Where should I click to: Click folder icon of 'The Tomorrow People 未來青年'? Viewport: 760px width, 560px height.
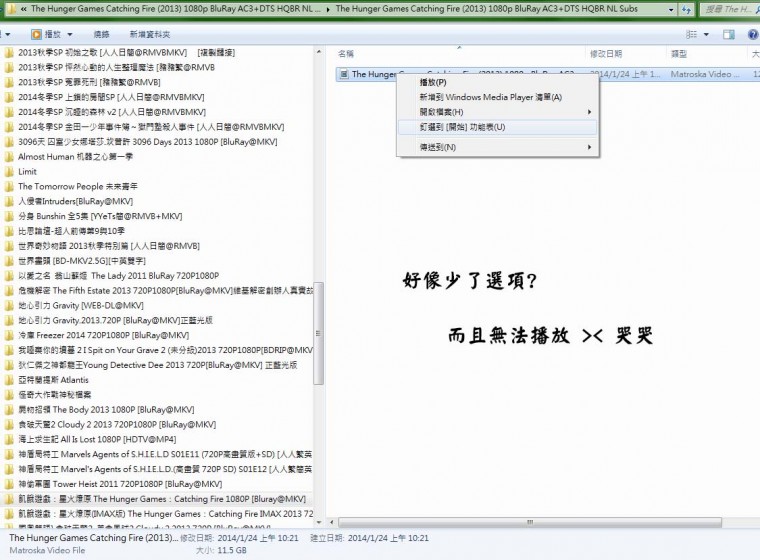coord(9,187)
